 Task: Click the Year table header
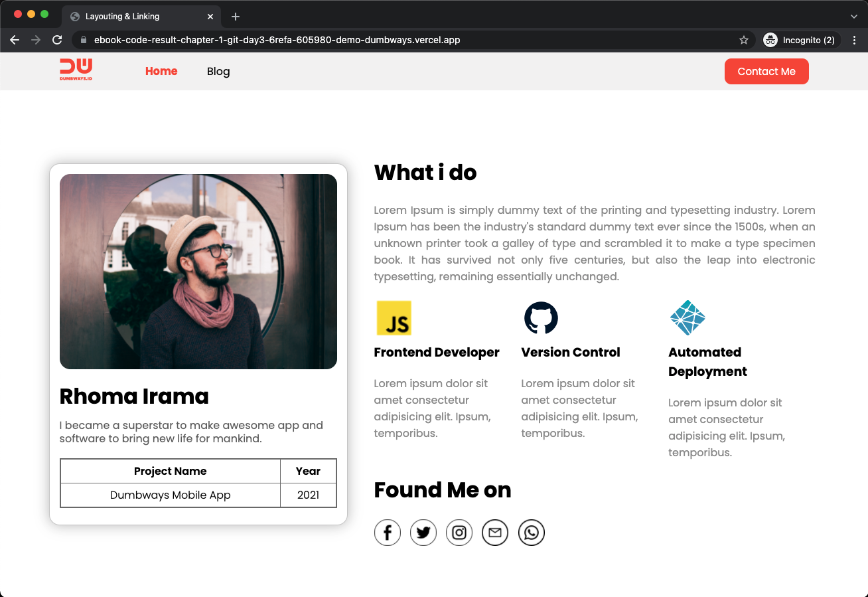[308, 471]
